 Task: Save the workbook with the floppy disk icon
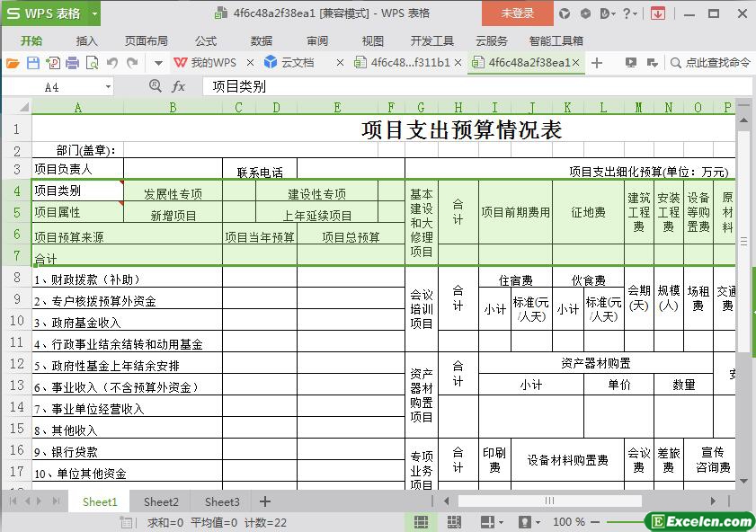click(32, 63)
